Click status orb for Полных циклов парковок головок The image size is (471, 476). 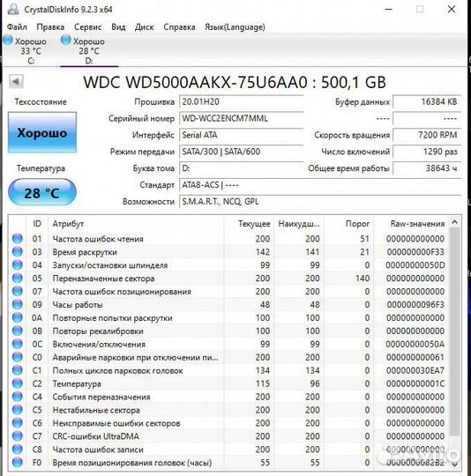[x=18, y=370]
